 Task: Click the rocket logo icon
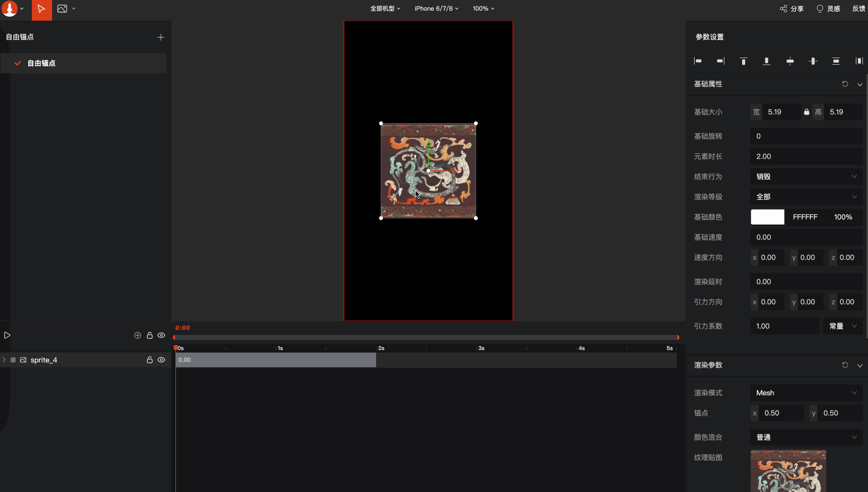pos(9,9)
